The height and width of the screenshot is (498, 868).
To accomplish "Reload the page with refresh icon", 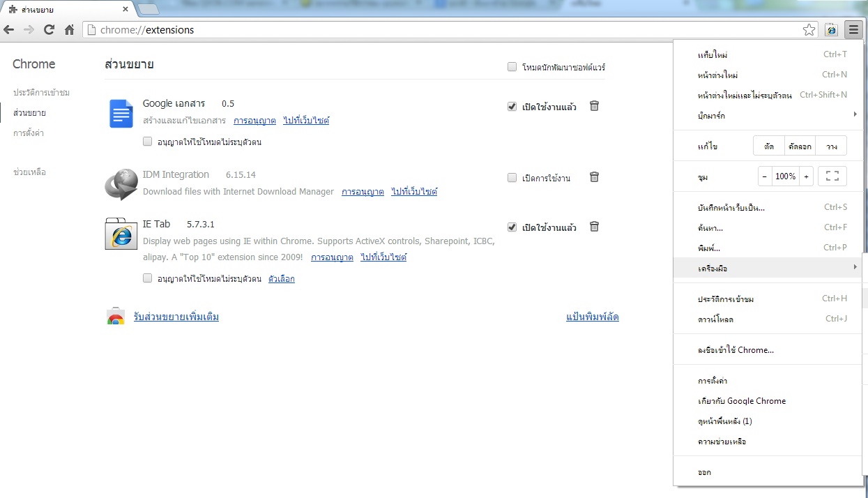I will click(49, 30).
